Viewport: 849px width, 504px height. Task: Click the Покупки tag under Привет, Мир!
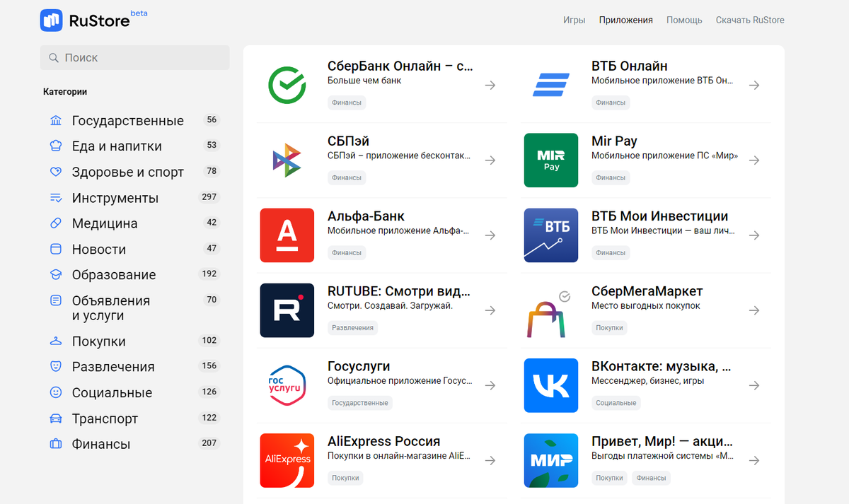609,478
